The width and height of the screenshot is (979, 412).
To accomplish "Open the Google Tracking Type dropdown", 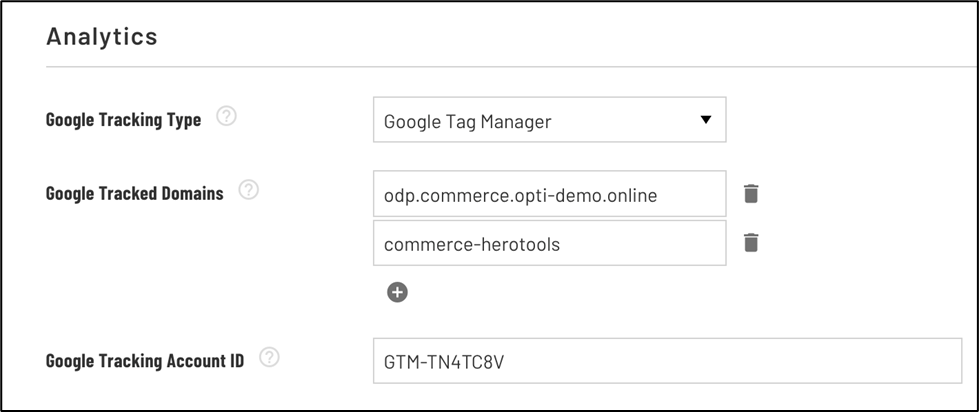I will (x=549, y=119).
